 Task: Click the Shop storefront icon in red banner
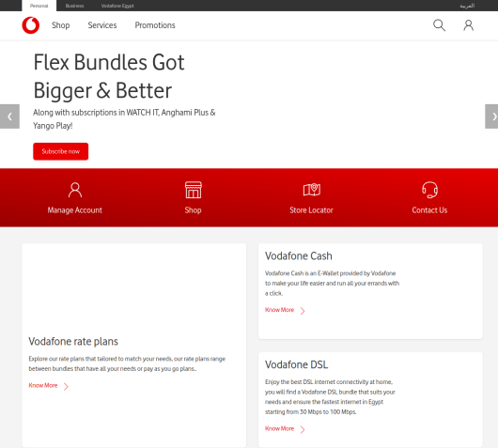[x=194, y=190]
